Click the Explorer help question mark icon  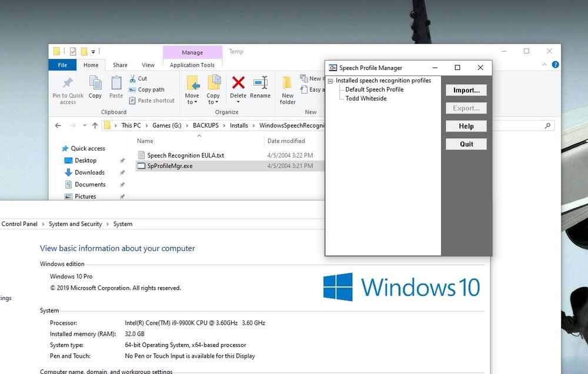coord(556,65)
